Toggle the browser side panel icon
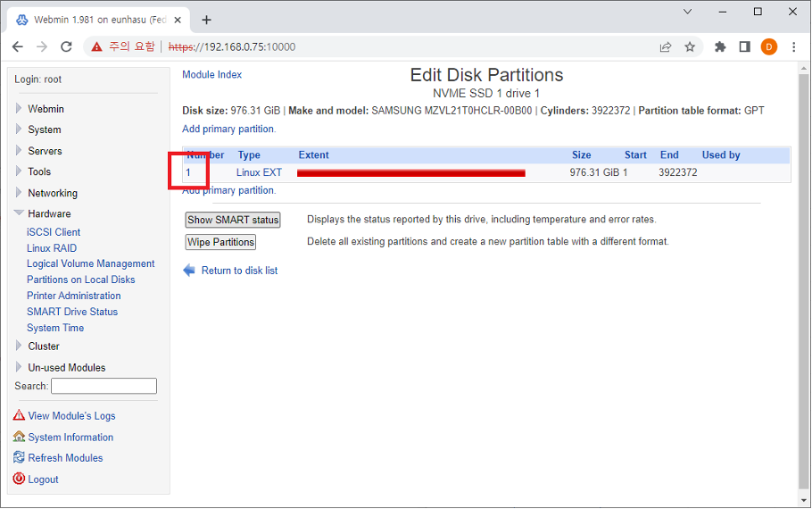 (x=744, y=46)
